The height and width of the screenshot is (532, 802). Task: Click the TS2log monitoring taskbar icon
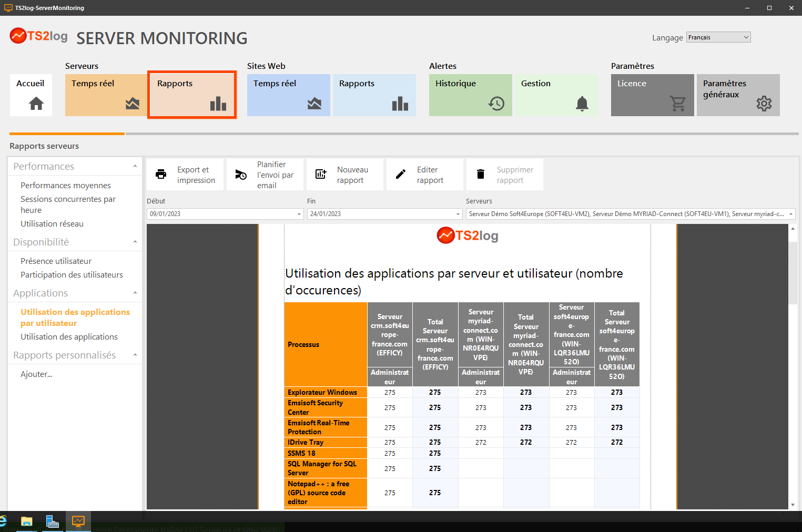coord(78,521)
